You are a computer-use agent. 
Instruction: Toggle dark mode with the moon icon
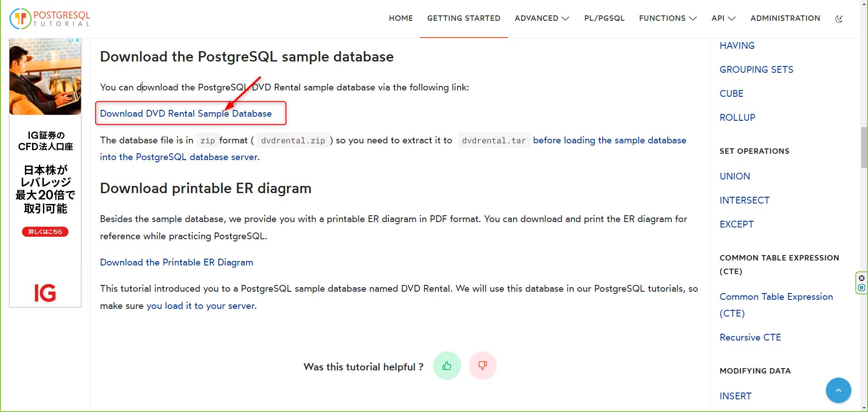click(x=839, y=18)
